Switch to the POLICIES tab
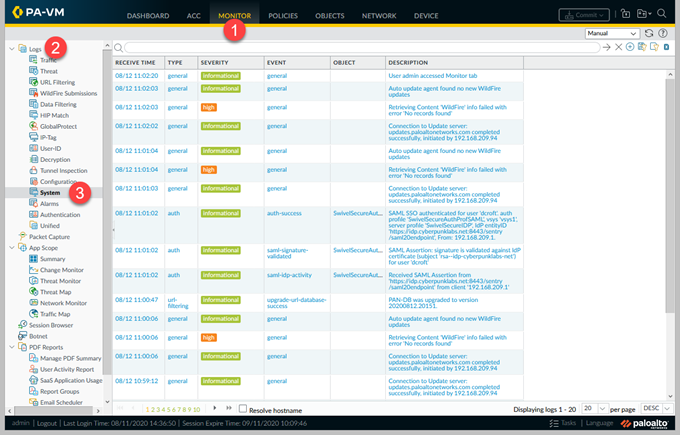The image size is (680, 435). [x=283, y=16]
